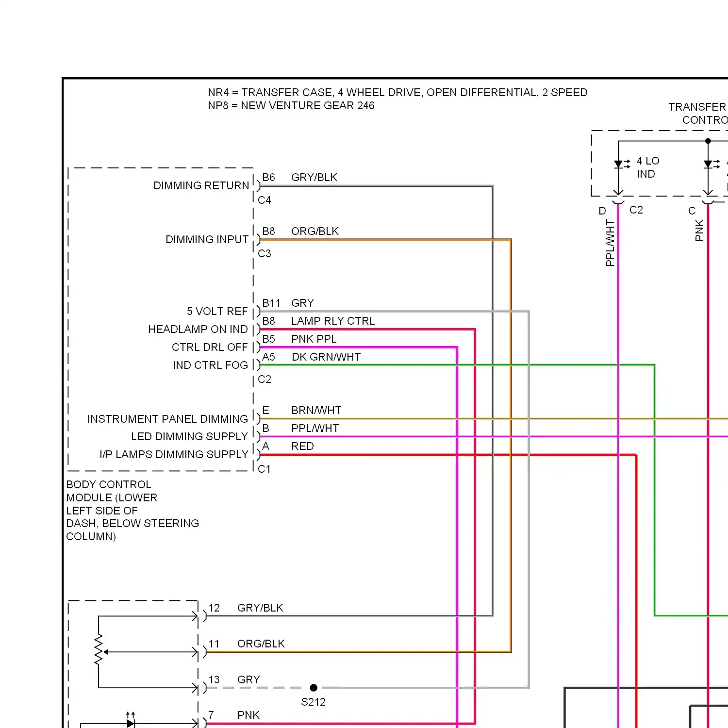Select the S212 splice dot
This screenshot has height=728, width=728.
click(314, 688)
